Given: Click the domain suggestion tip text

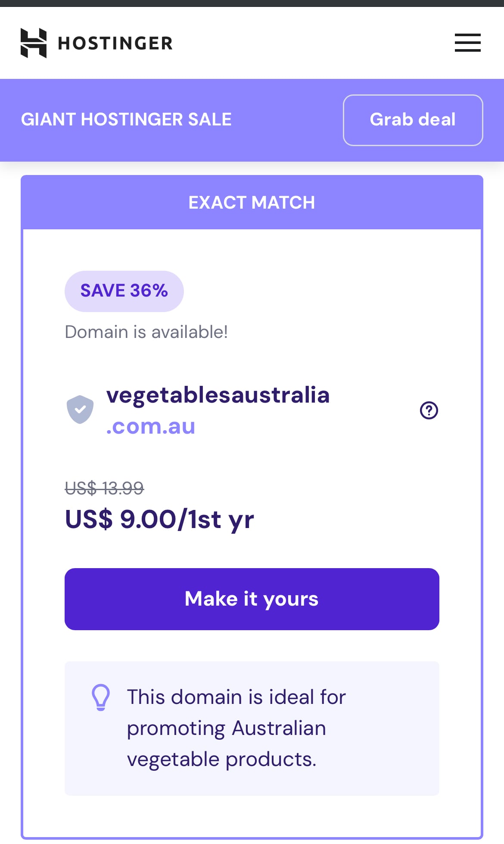Looking at the screenshot, I should click(x=236, y=728).
